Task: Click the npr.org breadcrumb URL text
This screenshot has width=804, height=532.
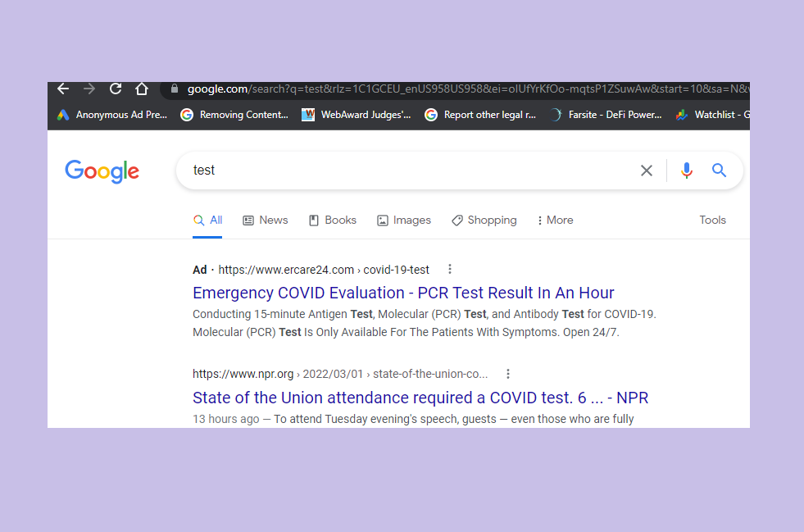Action: tap(340, 374)
